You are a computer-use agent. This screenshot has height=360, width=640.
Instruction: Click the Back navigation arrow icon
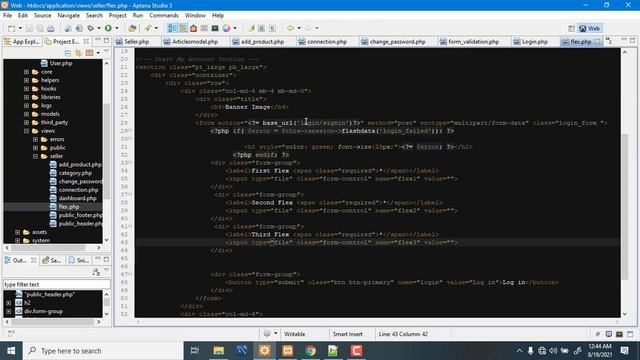[290, 28]
